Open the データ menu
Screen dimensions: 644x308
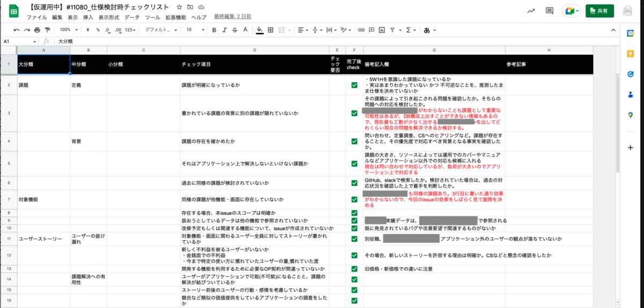pyautogui.click(x=132, y=17)
